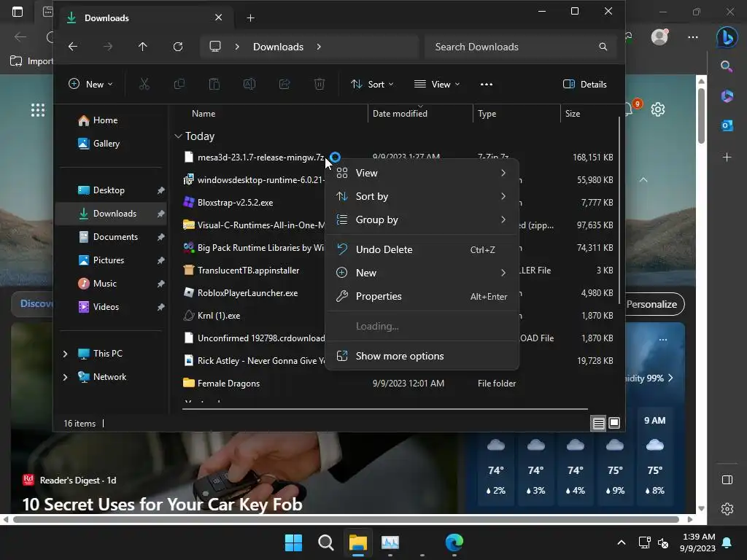Viewport: 747px width, 560px height.
Task: Open Outlook icon in Edge sidebar
Action: click(727, 125)
